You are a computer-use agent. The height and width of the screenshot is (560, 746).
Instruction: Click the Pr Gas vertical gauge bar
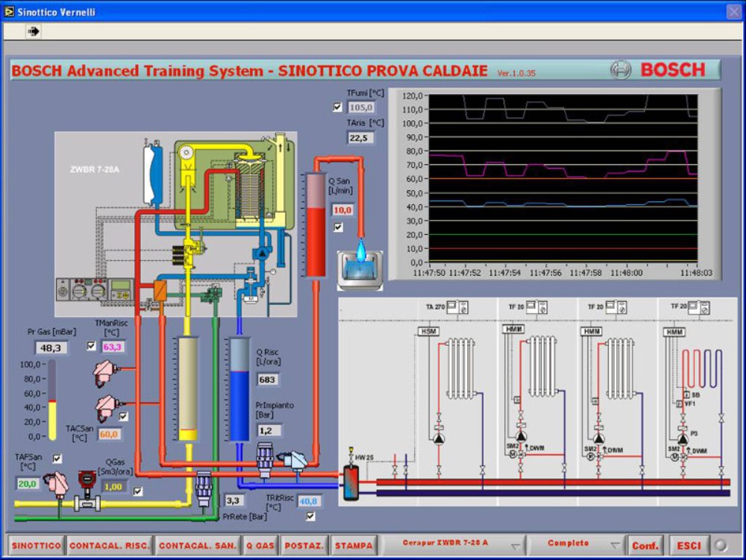(52, 400)
